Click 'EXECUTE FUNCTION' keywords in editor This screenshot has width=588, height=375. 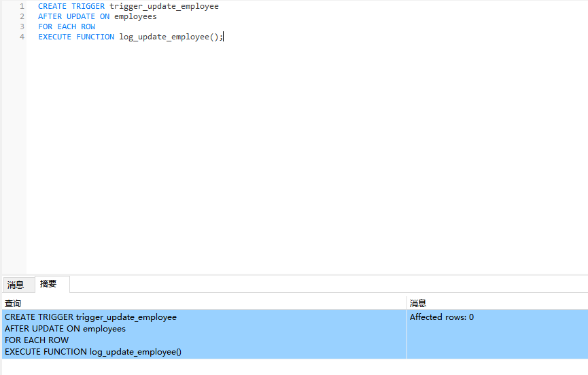(76, 37)
